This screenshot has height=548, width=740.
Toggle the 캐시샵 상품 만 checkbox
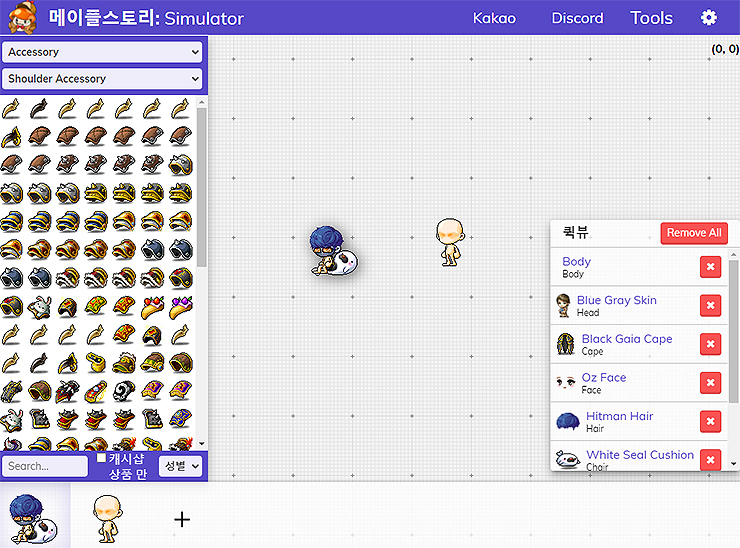pos(101,458)
